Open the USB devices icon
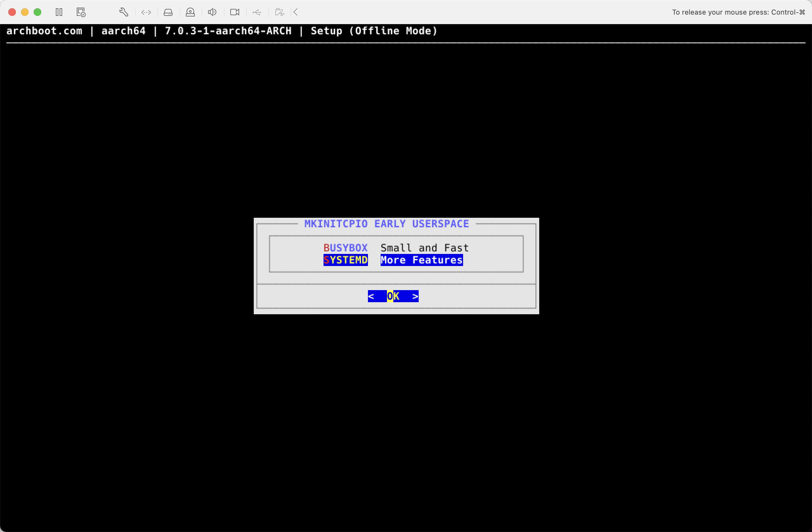Screen dimensions: 812x532 point(257,12)
